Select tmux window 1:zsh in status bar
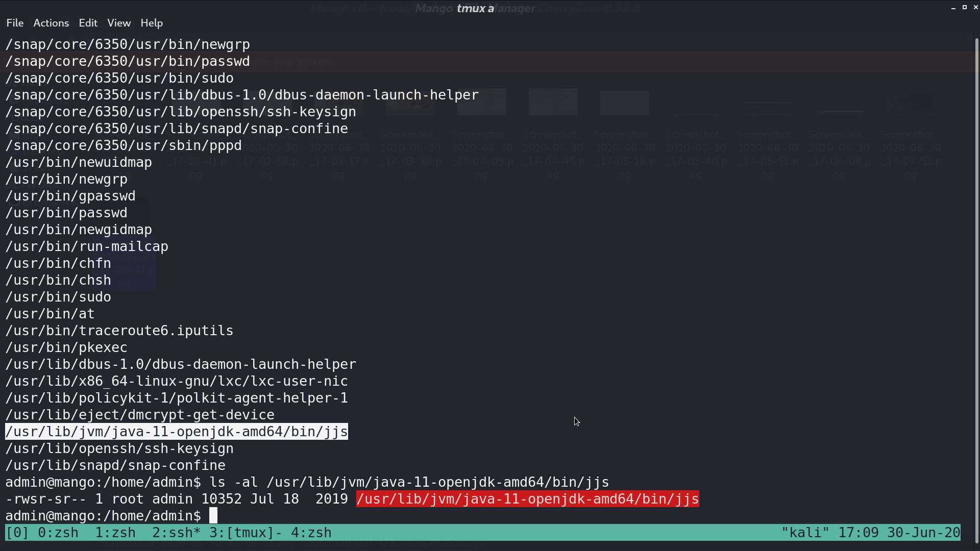 tap(115, 533)
